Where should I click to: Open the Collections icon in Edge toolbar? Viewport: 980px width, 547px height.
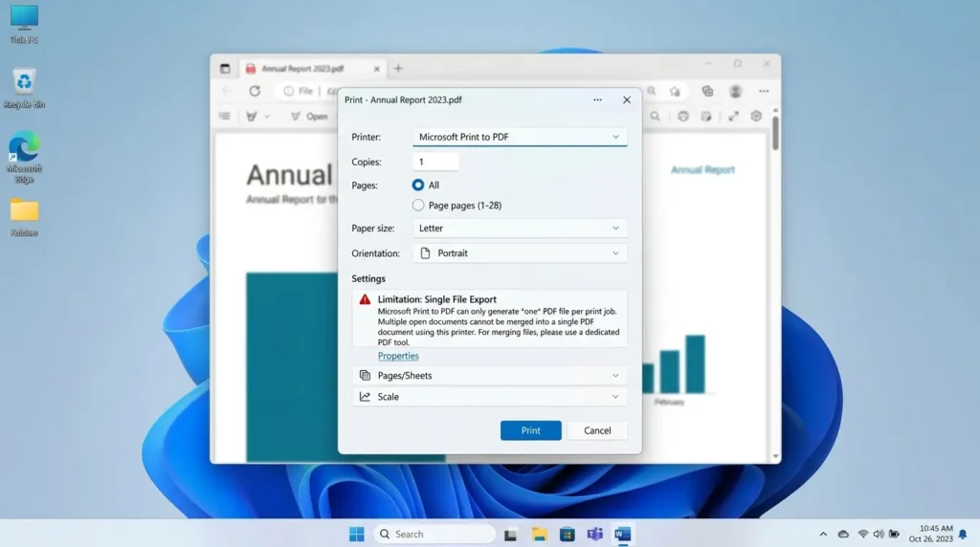coord(707,91)
